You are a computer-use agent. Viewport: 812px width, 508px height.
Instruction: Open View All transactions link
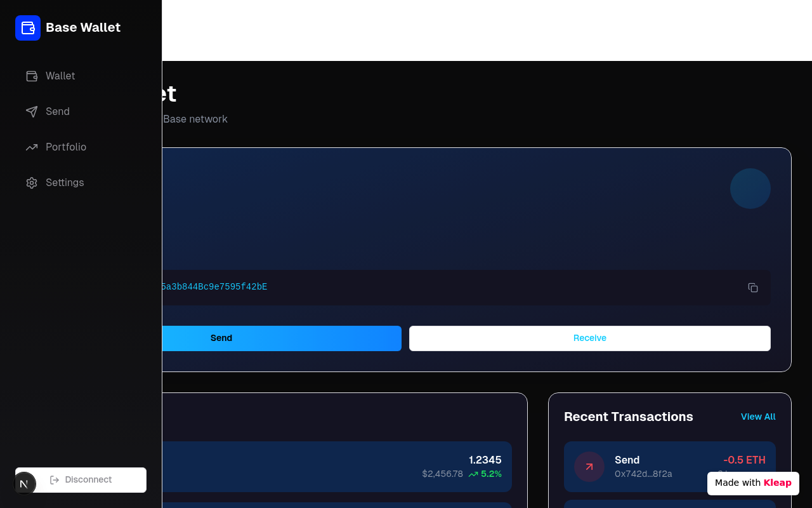tap(758, 417)
